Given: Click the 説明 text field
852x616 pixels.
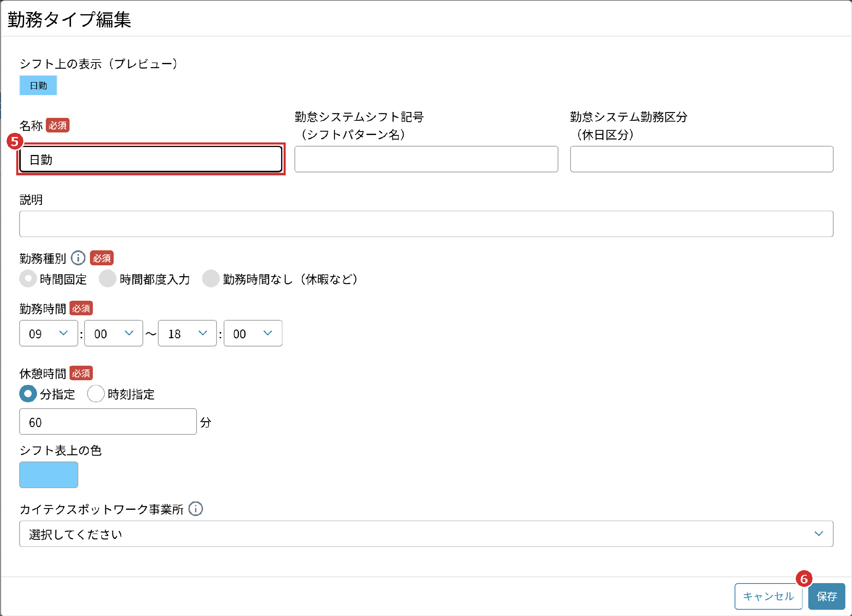Looking at the screenshot, I should 426,224.
